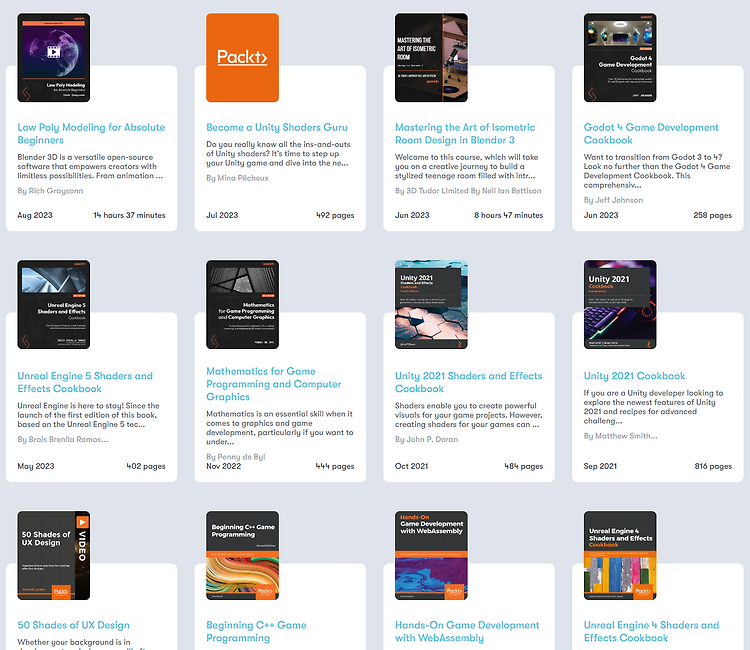This screenshot has width=750, height=650.
Task: Click publication date 'Oct 2021'
Action: click(411, 466)
